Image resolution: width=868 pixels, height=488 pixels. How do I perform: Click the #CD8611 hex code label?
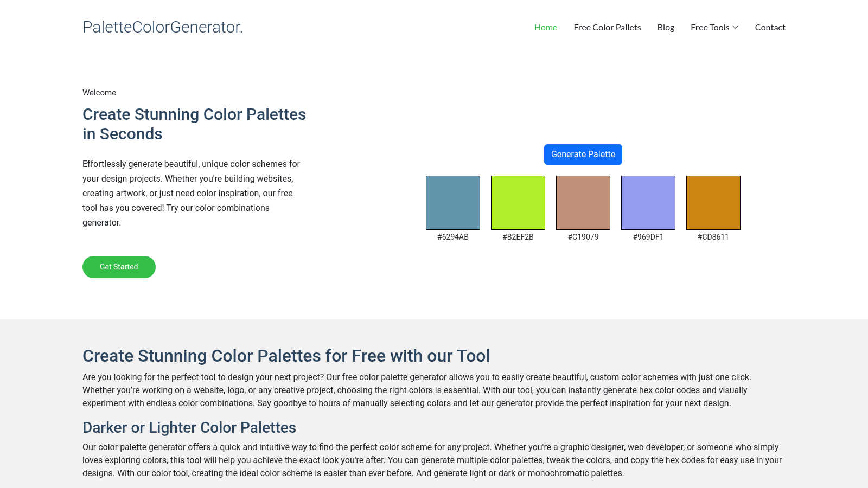click(713, 237)
